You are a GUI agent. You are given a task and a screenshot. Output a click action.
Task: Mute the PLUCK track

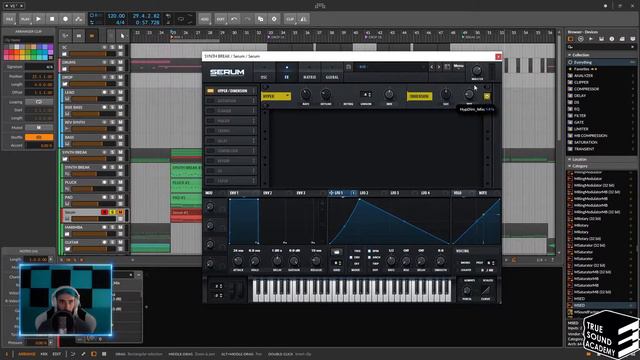120,182
